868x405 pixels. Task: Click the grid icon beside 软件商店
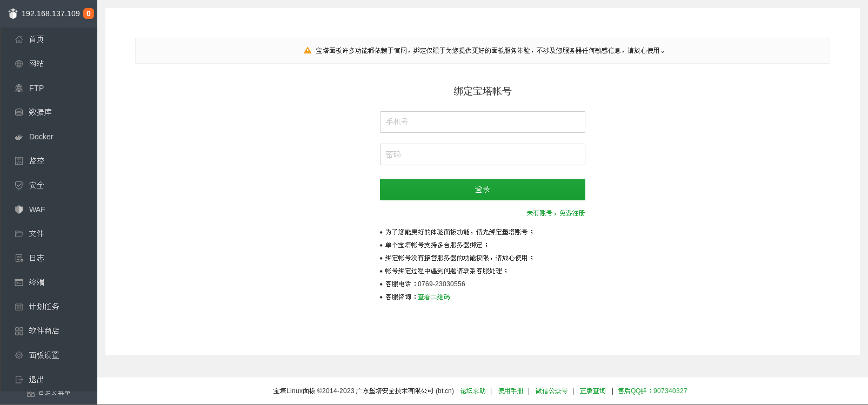19,331
